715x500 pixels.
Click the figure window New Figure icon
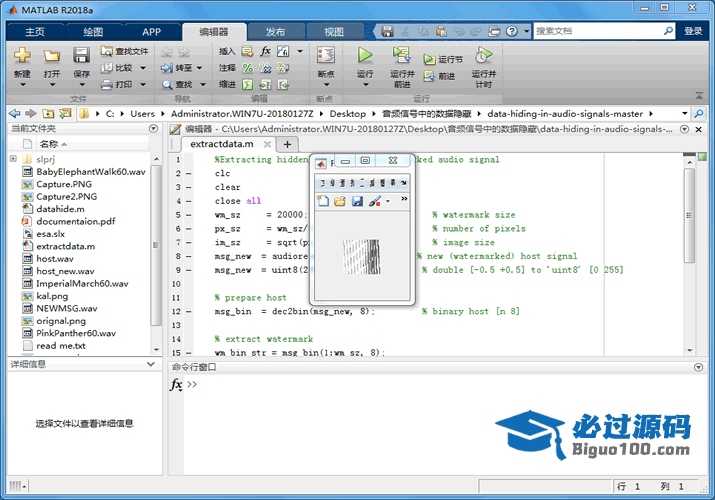(323, 201)
